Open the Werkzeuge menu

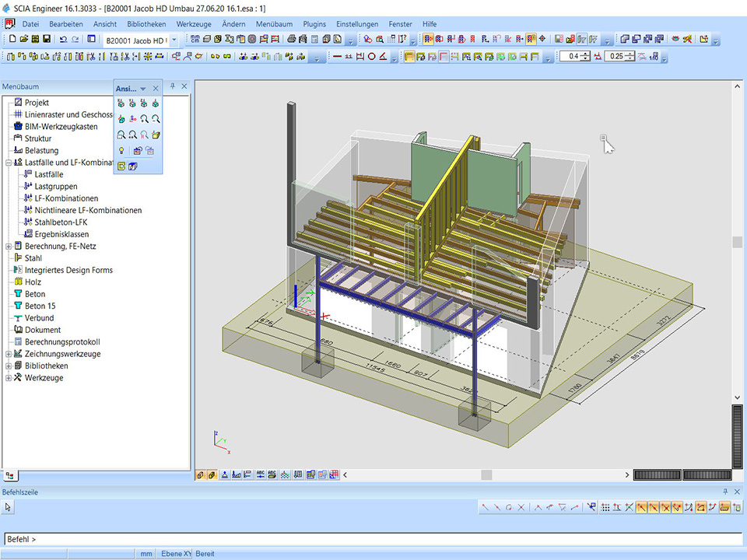pos(194,24)
